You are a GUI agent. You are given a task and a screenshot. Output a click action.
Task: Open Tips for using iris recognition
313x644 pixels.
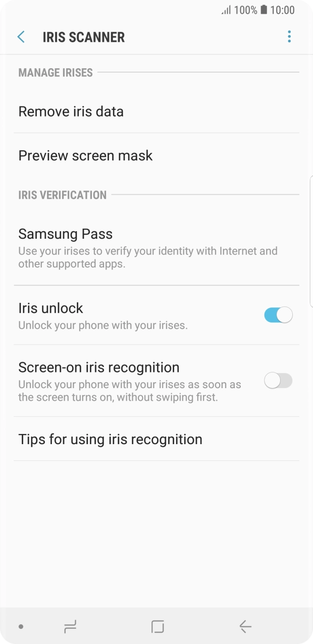pos(156,439)
